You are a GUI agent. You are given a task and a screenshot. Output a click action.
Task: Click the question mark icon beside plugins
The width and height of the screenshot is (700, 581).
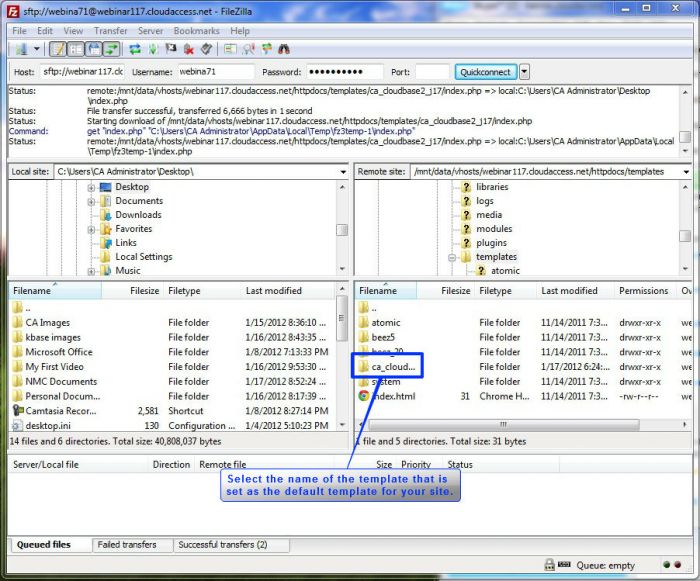point(466,242)
